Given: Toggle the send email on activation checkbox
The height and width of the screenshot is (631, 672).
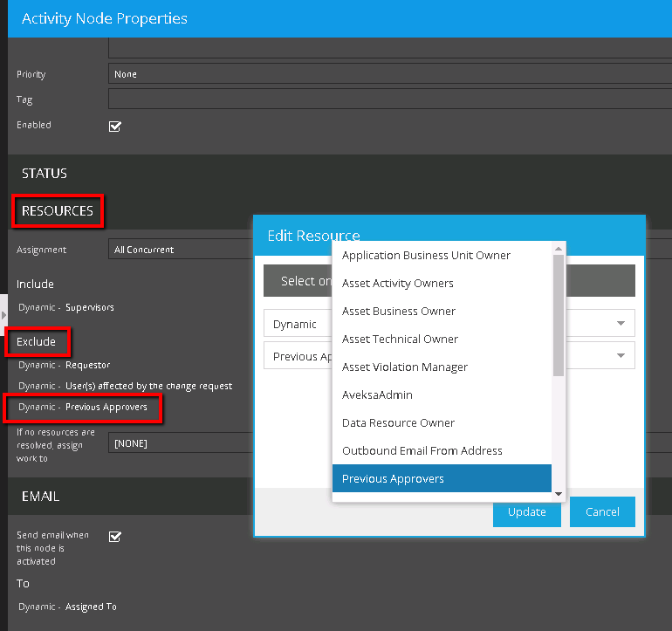Looking at the screenshot, I should click(x=114, y=536).
